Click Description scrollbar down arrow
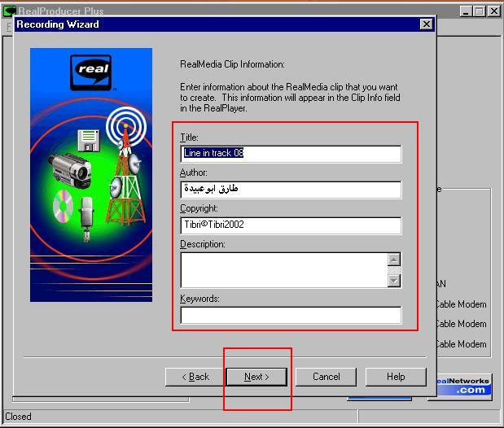The width and height of the screenshot is (504, 428). (394, 281)
